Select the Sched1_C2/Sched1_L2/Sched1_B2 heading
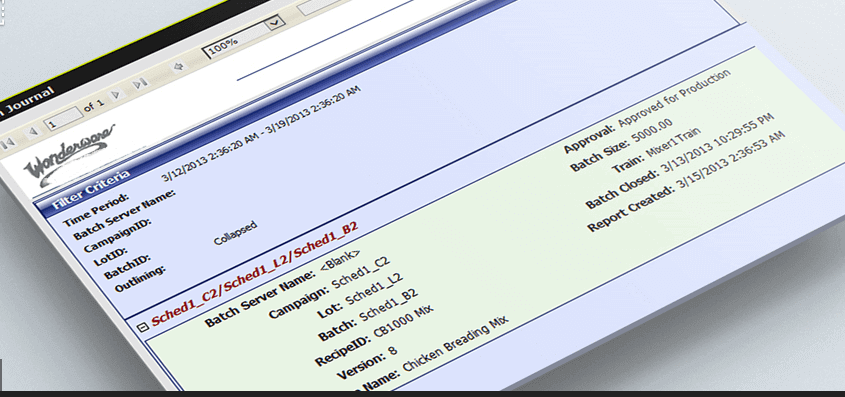The image size is (845, 397). (x=254, y=274)
